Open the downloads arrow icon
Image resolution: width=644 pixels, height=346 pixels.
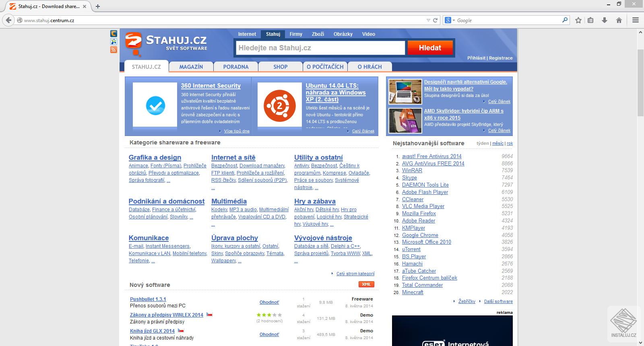point(604,20)
